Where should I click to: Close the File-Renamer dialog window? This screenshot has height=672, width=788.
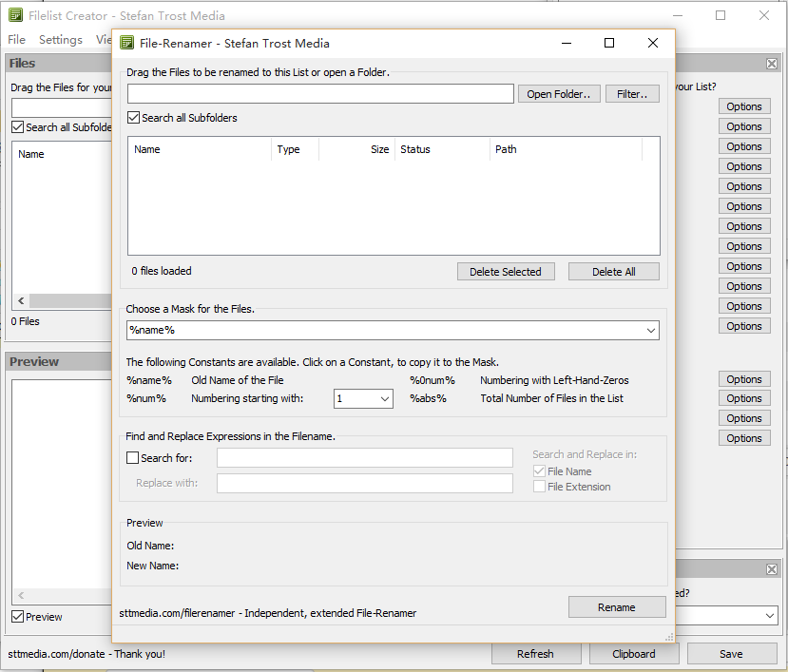(x=652, y=43)
